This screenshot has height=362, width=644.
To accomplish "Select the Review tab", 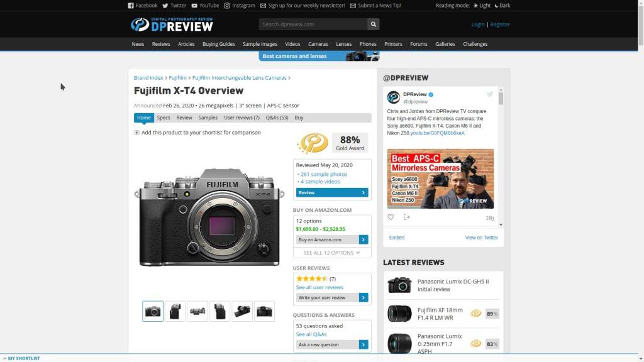I will [184, 118].
